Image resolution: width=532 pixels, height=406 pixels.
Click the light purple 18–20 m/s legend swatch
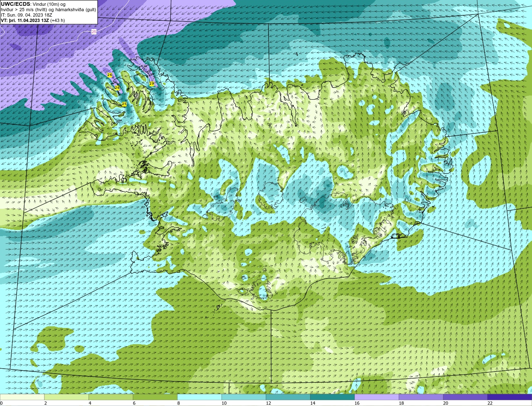click(421, 397)
